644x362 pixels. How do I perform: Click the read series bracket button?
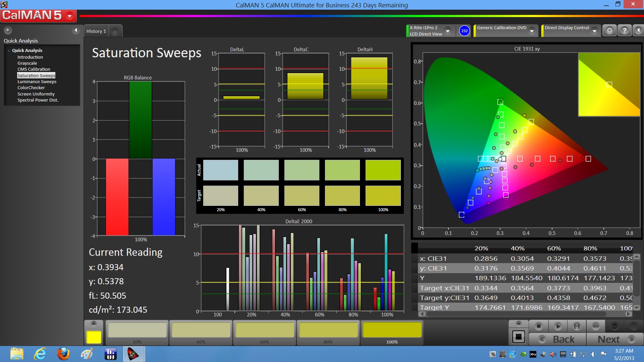click(x=577, y=326)
